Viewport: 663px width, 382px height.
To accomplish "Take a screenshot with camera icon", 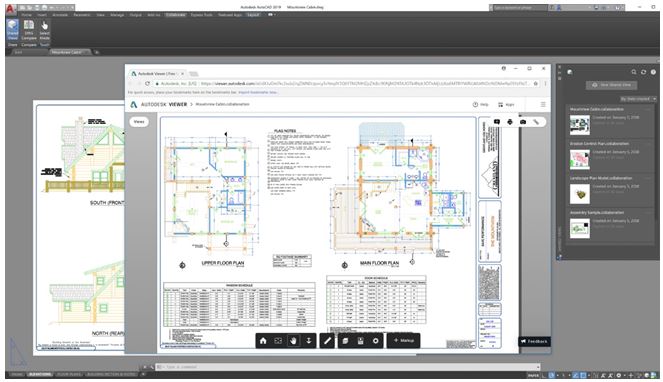I will (x=523, y=122).
